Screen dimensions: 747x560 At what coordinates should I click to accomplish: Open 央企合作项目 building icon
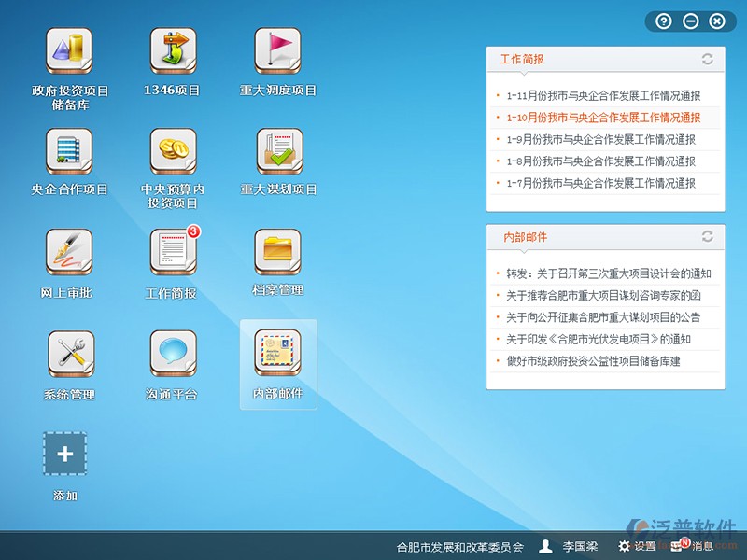(x=70, y=152)
